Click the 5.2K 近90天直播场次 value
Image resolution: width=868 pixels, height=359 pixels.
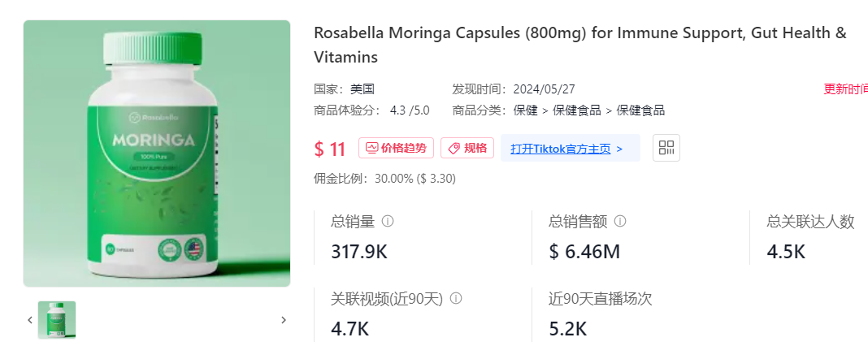567,329
